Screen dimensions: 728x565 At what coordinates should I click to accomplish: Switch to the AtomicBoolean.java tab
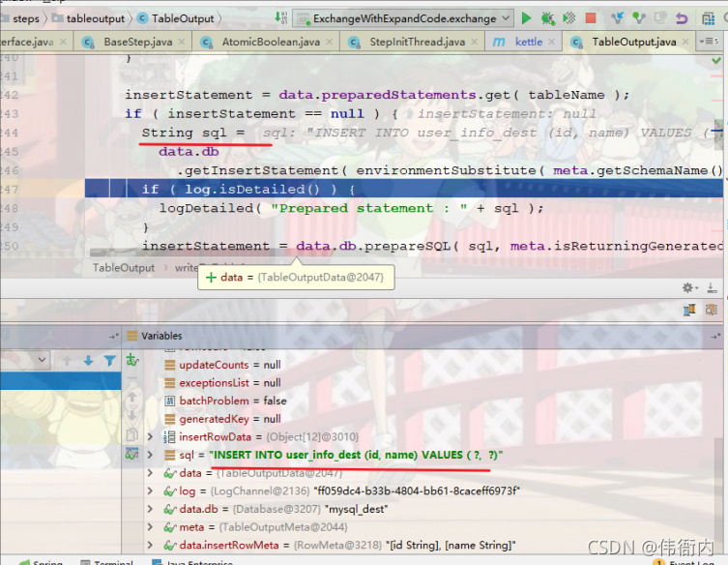[x=266, y=42]
